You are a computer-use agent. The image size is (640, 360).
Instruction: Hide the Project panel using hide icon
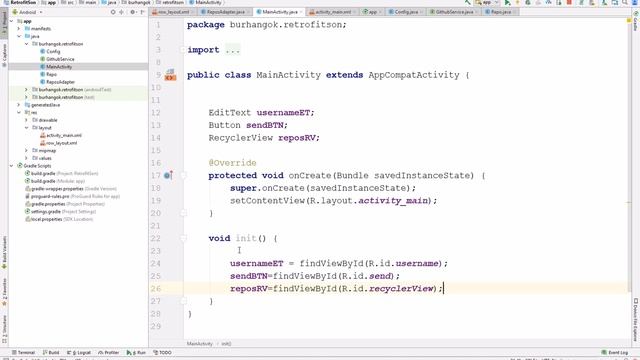[142, 12]
